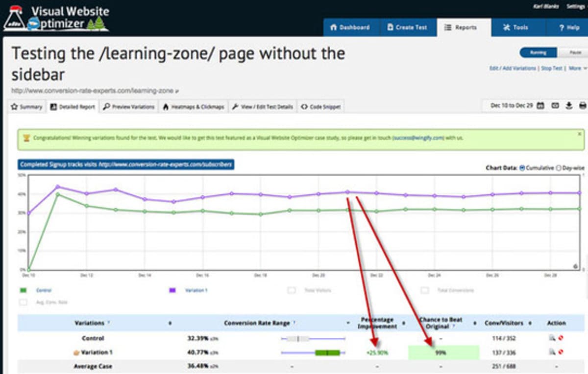Screen dimensions: 588x374
Task: Click the Edit / Add Variations link
Action: [x=513, y=69]
